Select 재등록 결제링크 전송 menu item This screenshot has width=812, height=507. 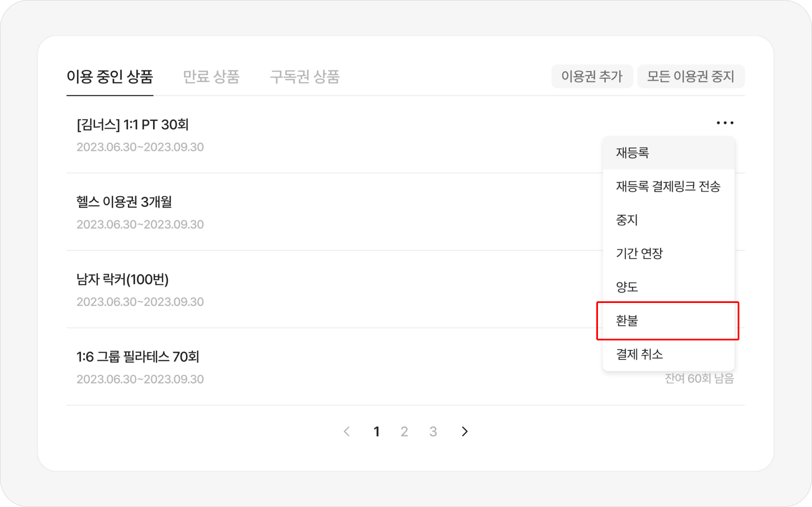click(668, 187)
